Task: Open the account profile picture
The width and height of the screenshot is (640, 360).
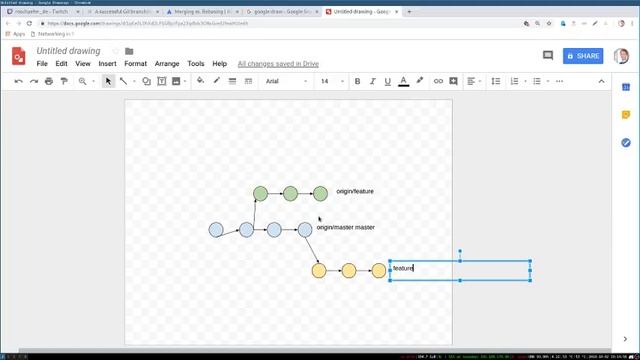Action: 621,56
